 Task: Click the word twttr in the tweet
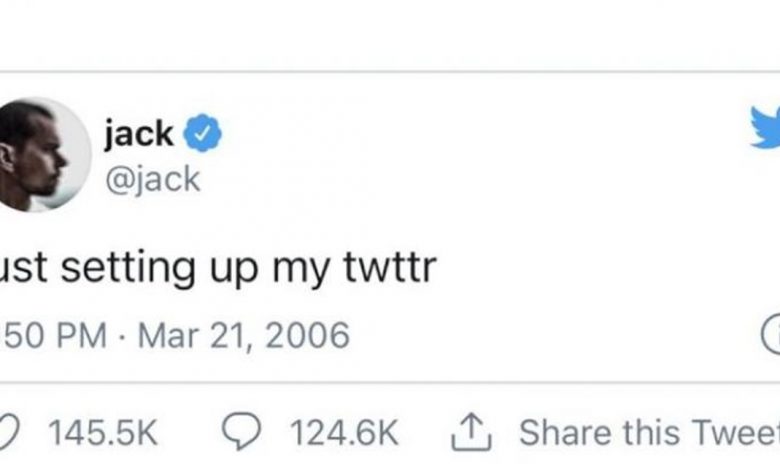pos(390,268)
